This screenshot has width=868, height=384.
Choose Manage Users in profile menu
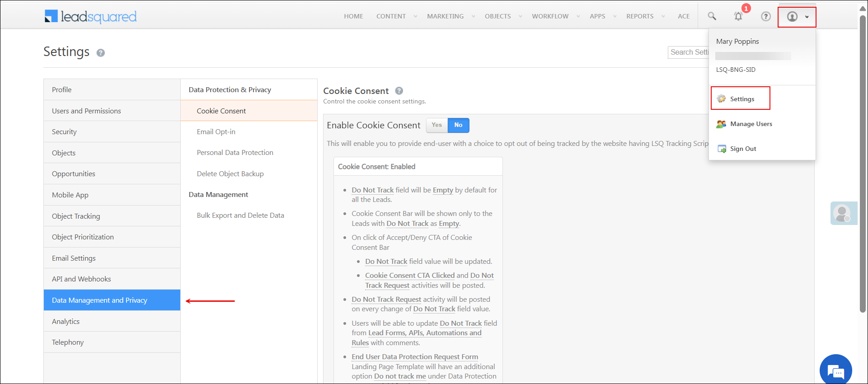(751, 124)
